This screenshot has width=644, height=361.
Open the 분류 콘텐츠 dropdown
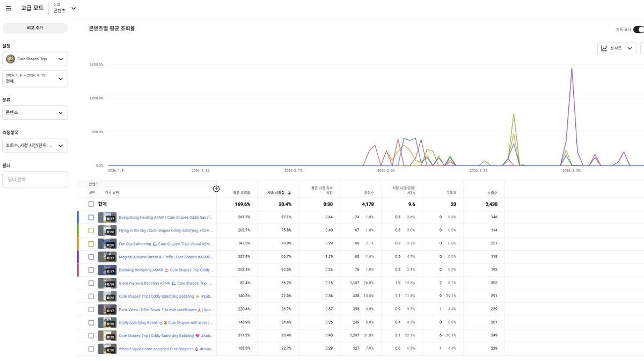[x=35, y=112]
